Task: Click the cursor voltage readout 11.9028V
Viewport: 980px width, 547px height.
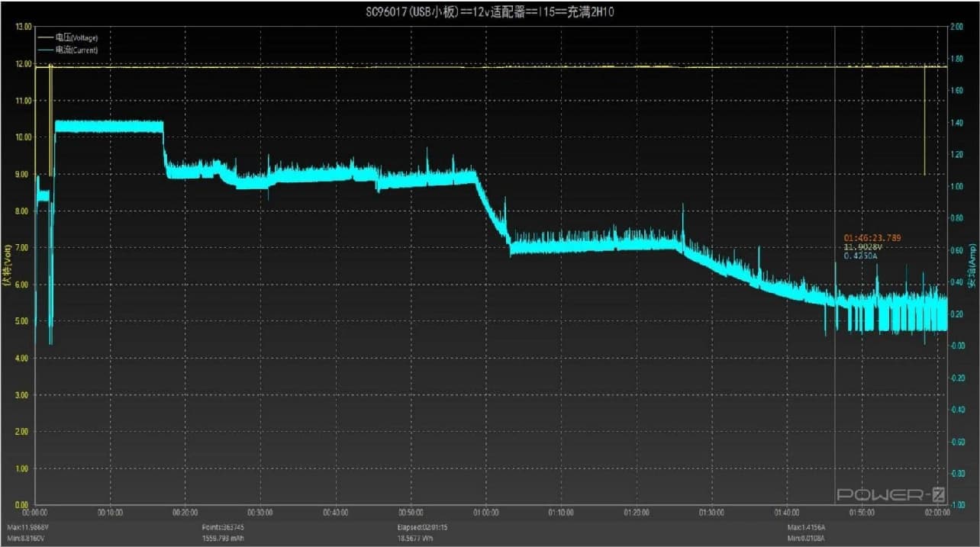Action: click(862, 246)
